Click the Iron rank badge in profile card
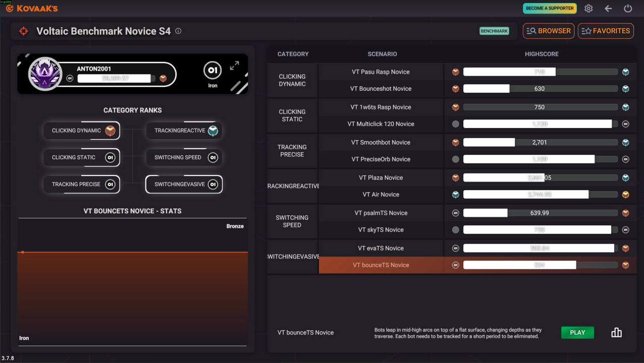The height and width of the screenshot is (363, 644). pyautogui.click(x=213, y=71)
